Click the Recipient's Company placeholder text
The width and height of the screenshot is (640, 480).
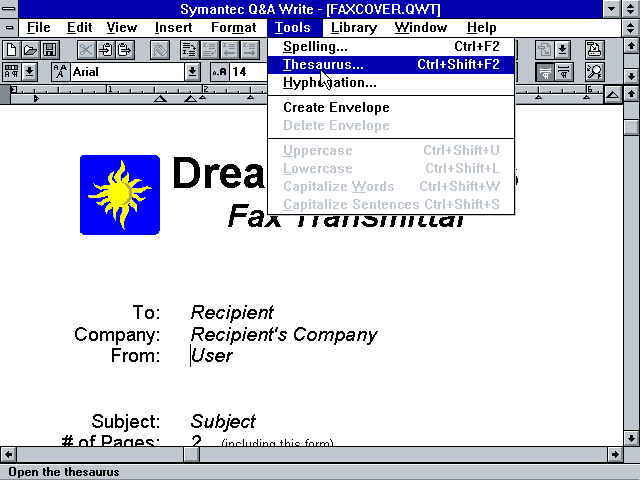(284, 335)
